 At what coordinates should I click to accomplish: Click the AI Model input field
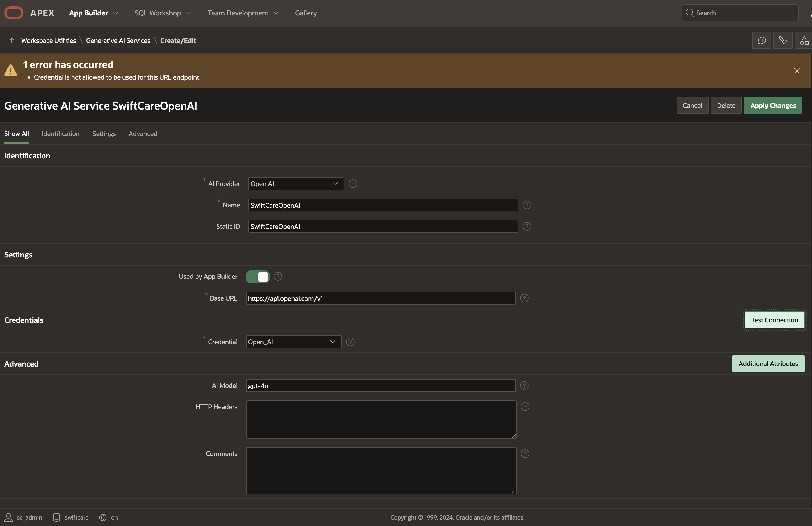coord(381,385)
